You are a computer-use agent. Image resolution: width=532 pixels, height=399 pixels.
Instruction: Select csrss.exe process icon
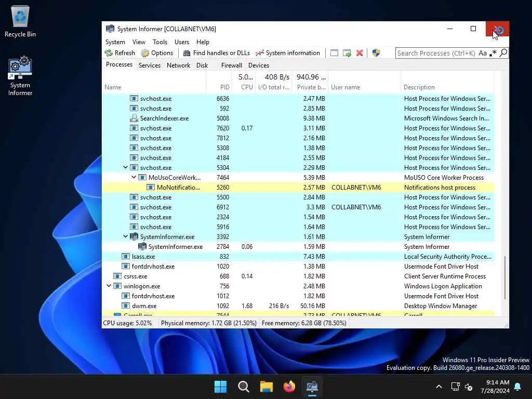point(117,276)
